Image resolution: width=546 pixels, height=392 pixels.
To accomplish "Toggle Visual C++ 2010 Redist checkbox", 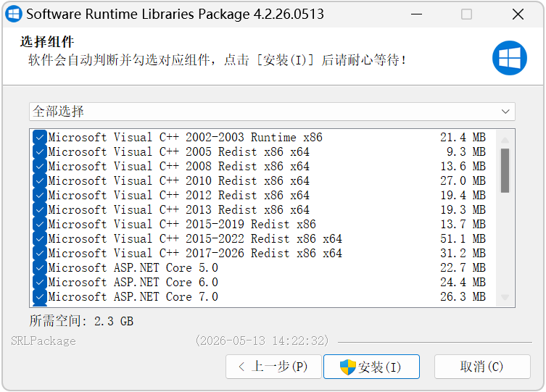I will click(40, 181).
